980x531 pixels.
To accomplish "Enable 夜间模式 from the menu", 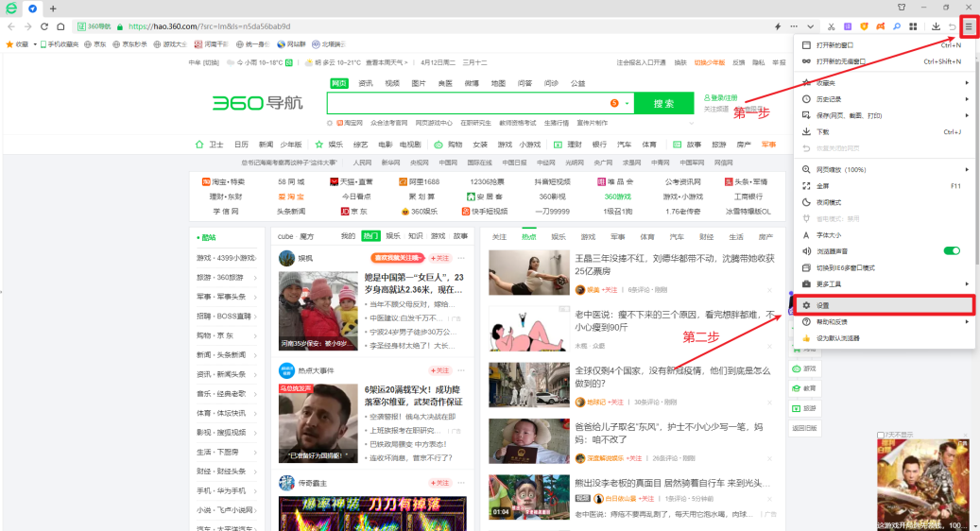I will click(885, 202).
